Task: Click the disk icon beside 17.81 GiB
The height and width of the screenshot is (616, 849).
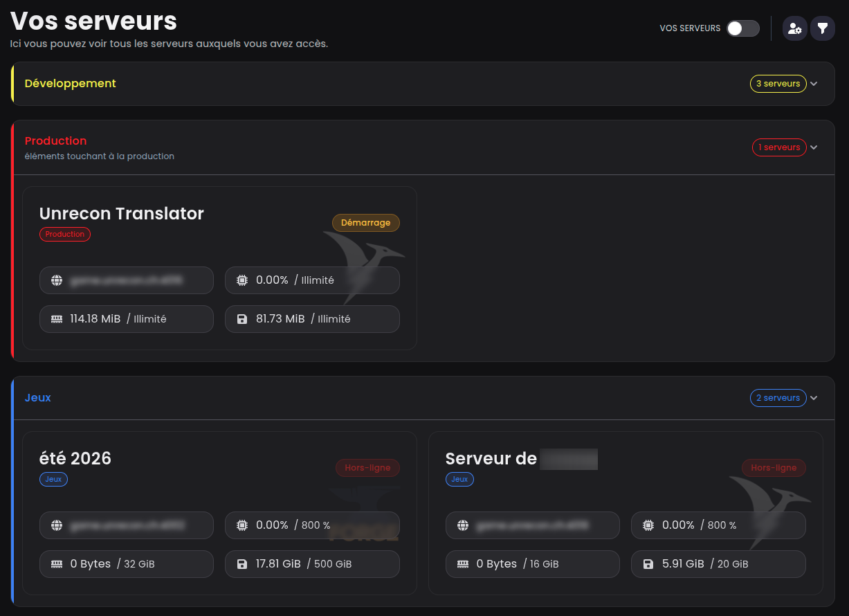Action: [242, 564]
